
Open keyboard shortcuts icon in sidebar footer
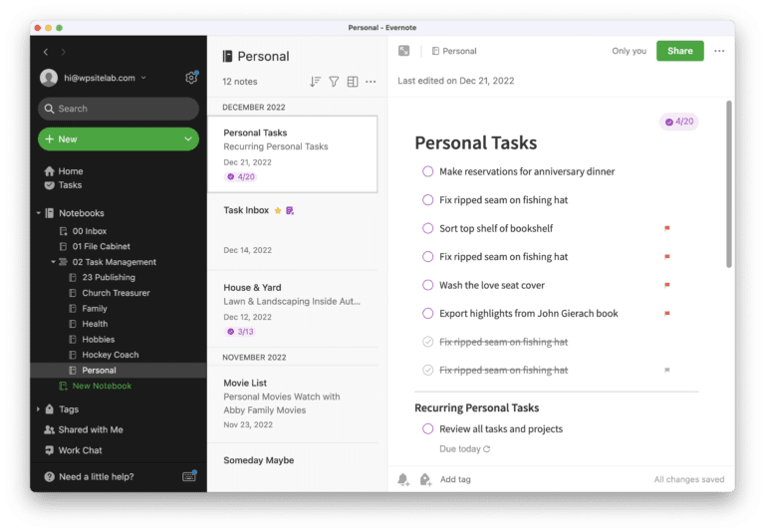189,476
